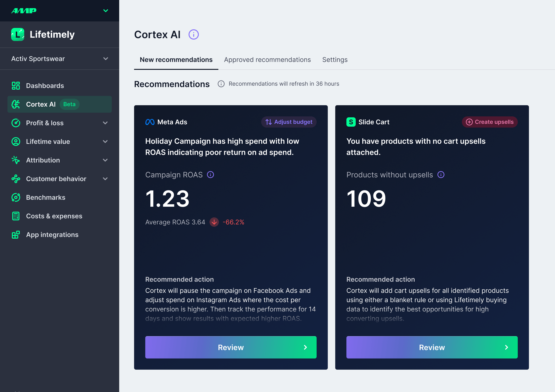This screenshot has height=392, width=555.
Task: Click the Lifetimely logo icon
Action: 18,34
